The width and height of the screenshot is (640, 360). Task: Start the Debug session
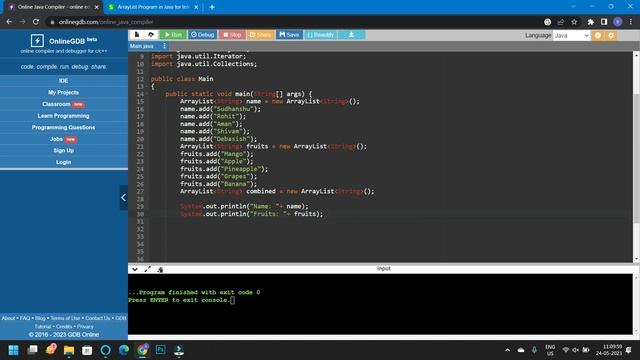(x=202, y=35)
